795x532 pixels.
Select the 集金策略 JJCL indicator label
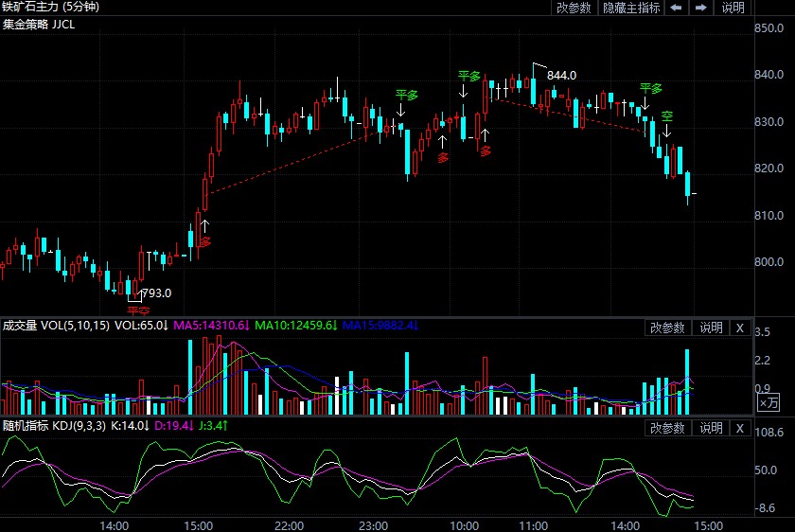39,25
